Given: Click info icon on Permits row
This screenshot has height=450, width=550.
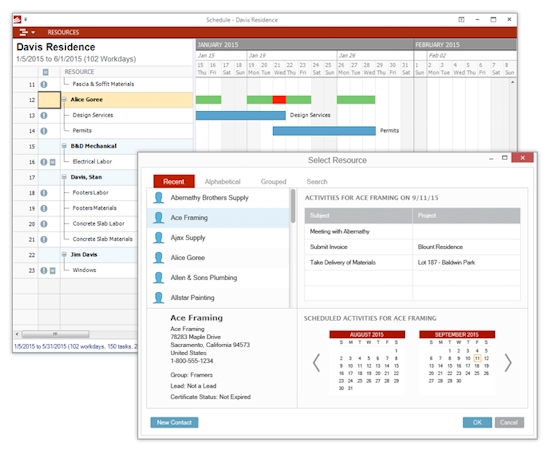Looking at the screenshot, I should coord(44,131).
